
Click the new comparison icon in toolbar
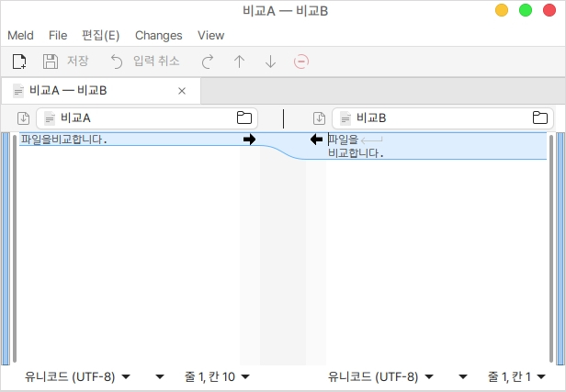(x=18, y=62)
